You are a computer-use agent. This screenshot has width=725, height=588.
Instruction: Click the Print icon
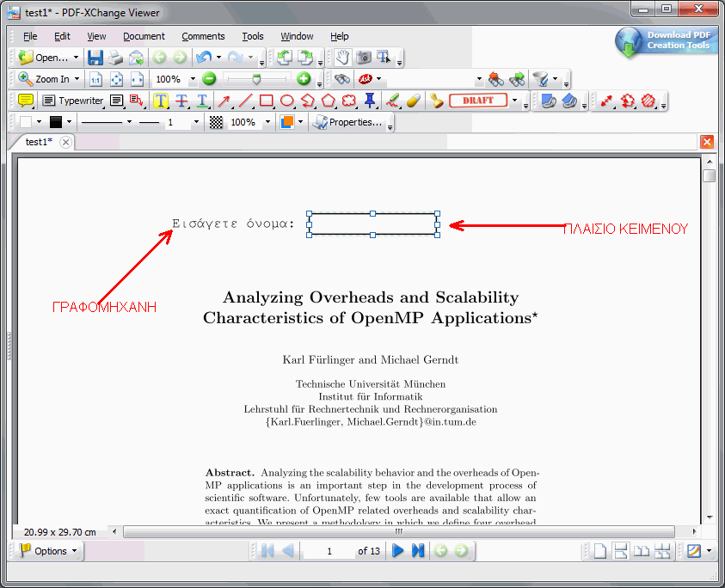115,58
